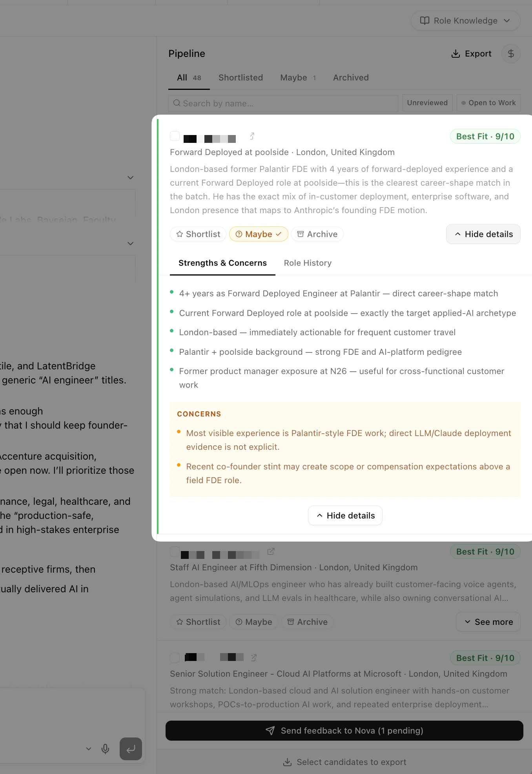The width and height of the screenshot is (532, 774).
Task: Expand See more on Fifth Dimension card
Action: click(x=488, y=622)
